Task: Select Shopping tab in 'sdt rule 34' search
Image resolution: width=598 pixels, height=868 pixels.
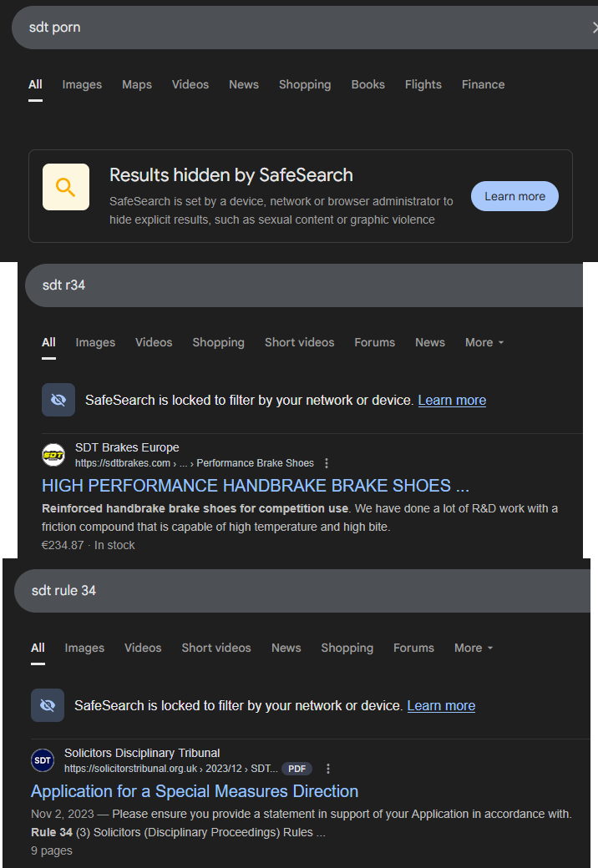Action: click(347, 648)
